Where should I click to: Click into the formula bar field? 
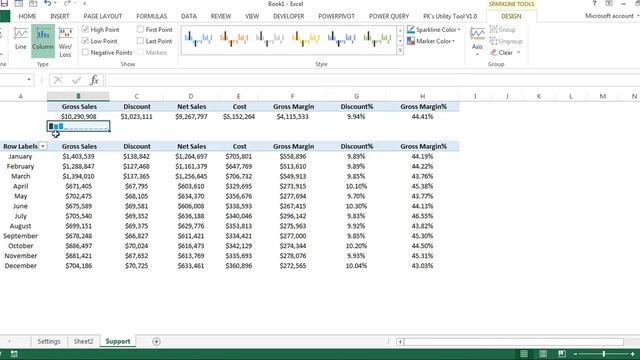(x=372, y=80)
